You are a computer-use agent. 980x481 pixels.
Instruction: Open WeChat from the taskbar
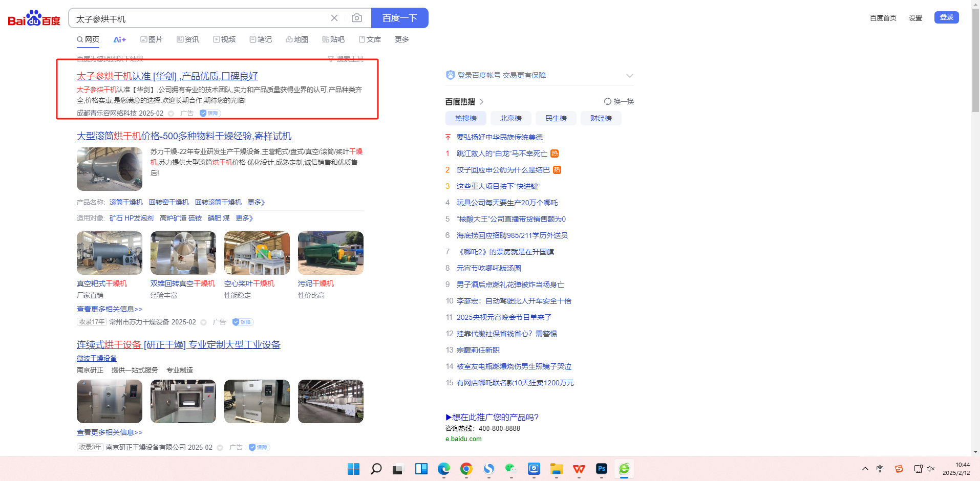pyautogui.click(x=510, y=469)
